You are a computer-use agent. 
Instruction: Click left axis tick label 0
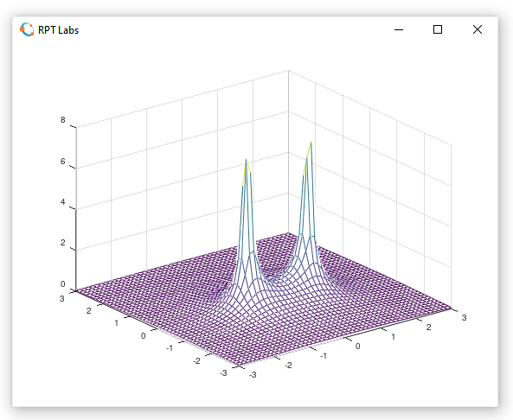(x=143, y=336)
